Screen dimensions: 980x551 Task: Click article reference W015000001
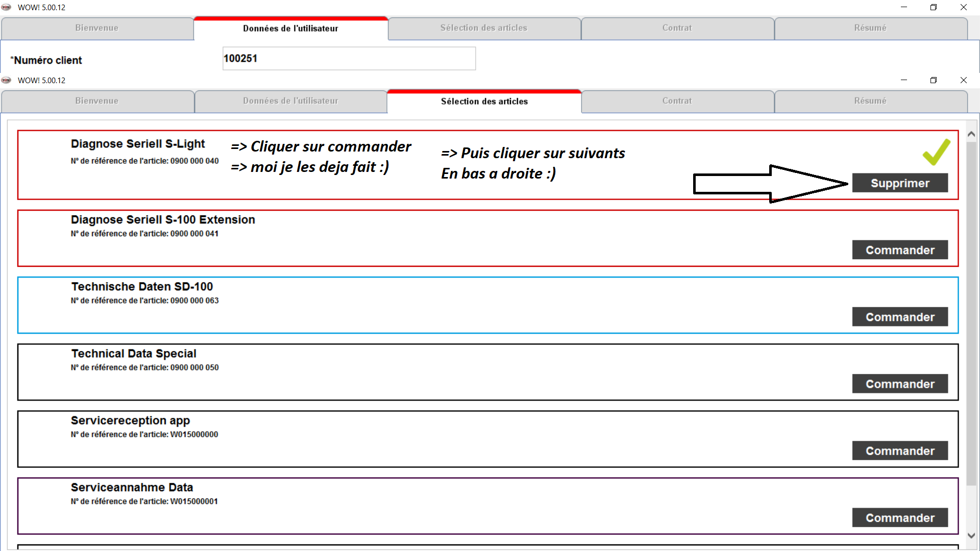coord(194,501)
